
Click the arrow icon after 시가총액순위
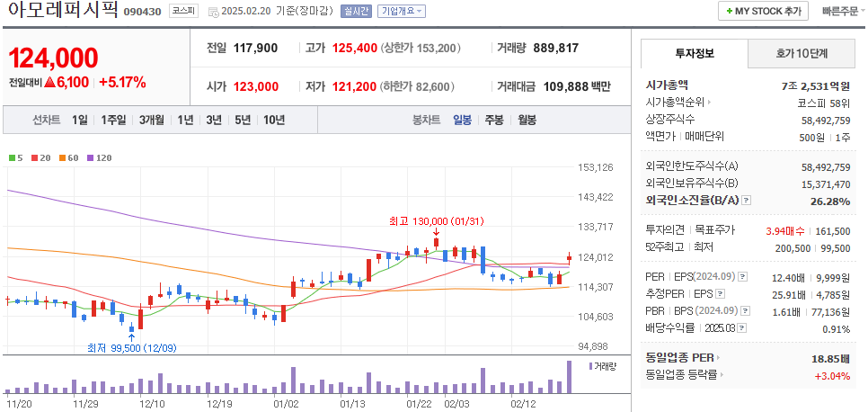pyautogui.click(x=709, y=102)
